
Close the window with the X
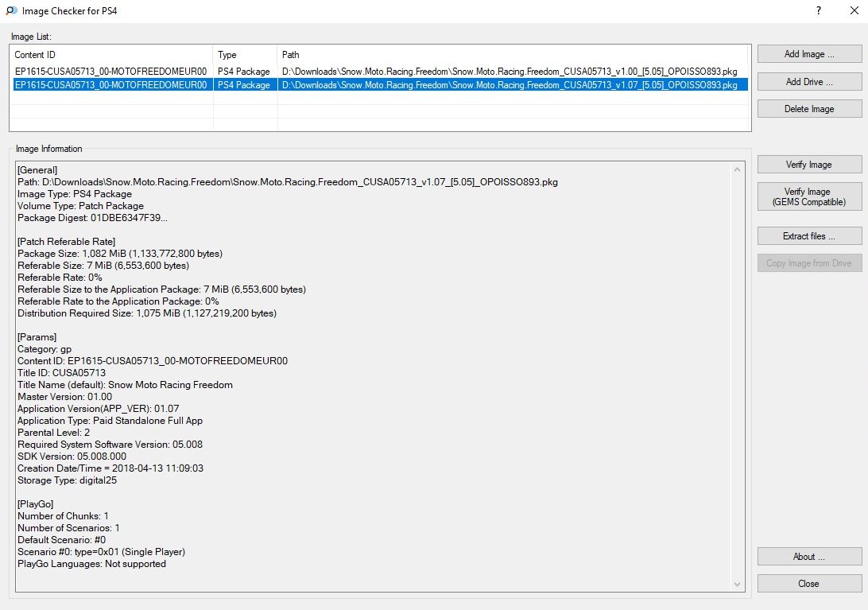(851, 11)
